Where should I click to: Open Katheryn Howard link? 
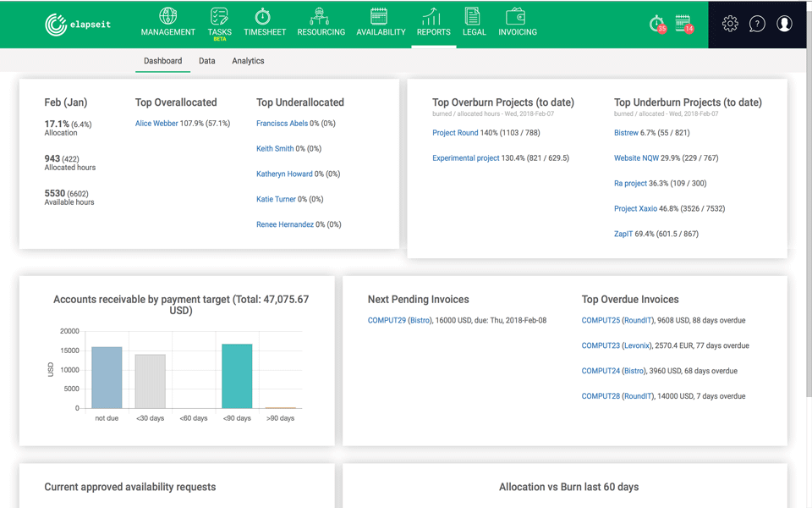pos(284,174)
